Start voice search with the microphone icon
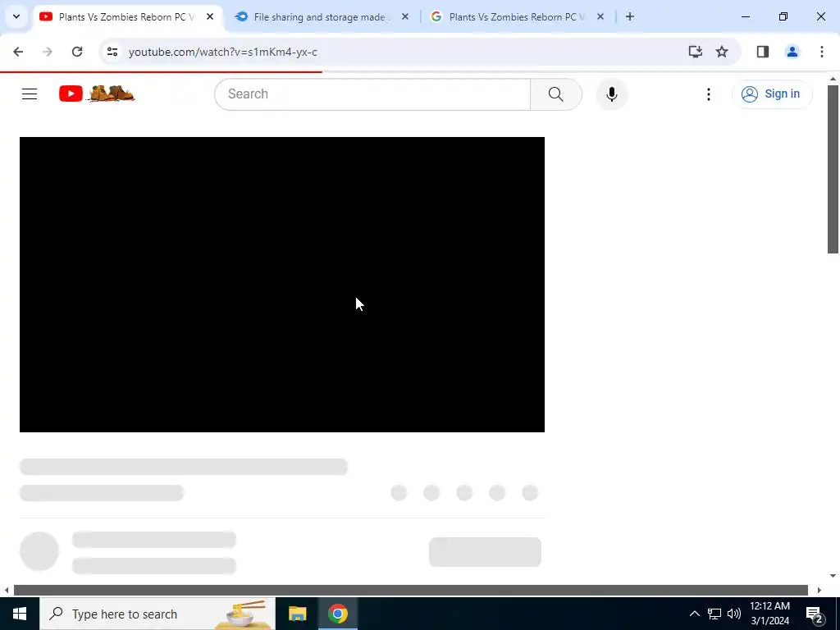This screenshot has width=840, height=630. 611,94
